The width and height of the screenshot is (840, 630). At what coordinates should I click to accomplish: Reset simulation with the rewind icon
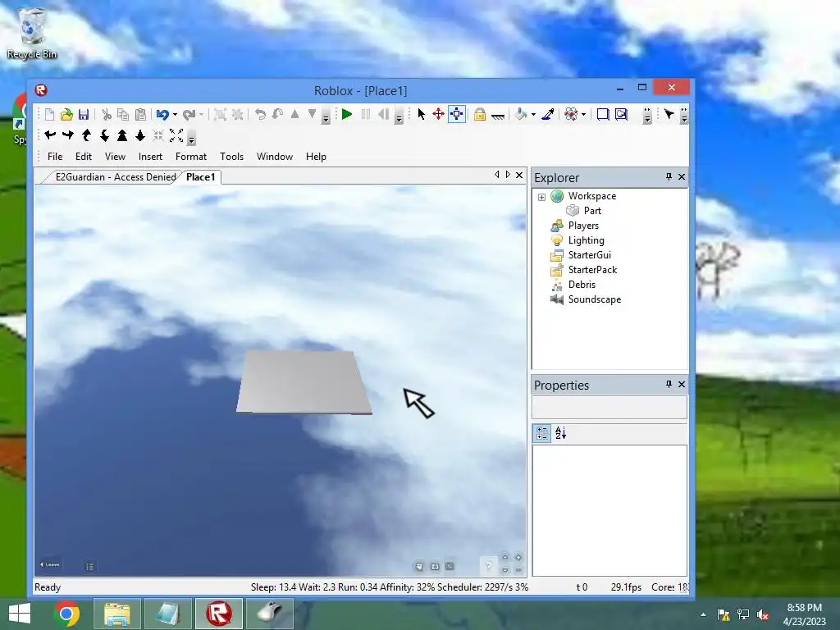pos(383,114)
